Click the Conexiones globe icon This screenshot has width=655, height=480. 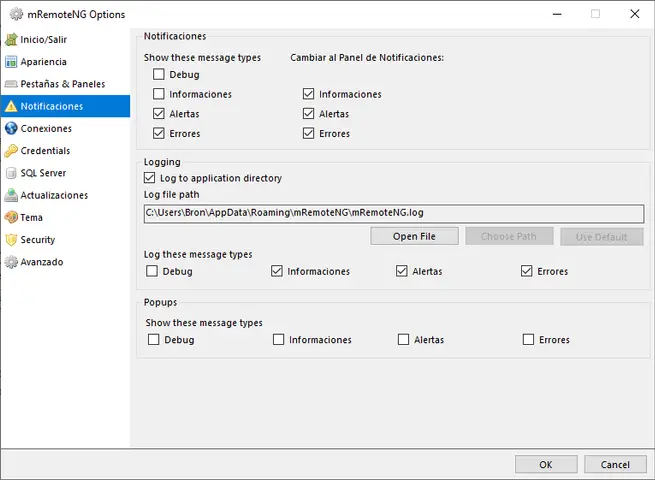[x=11, y=129]
